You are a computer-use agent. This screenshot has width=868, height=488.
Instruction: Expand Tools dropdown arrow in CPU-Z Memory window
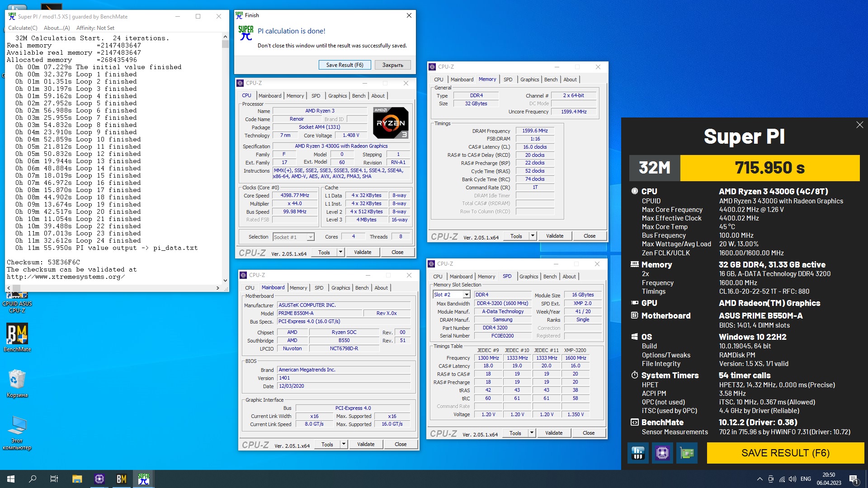pyautogui.click(x=533, y=236)
